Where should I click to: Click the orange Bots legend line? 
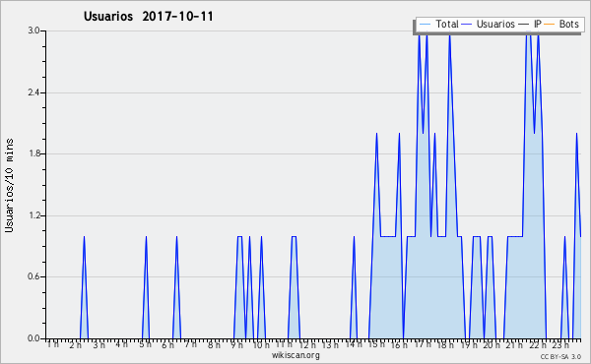tap(550, 25)
